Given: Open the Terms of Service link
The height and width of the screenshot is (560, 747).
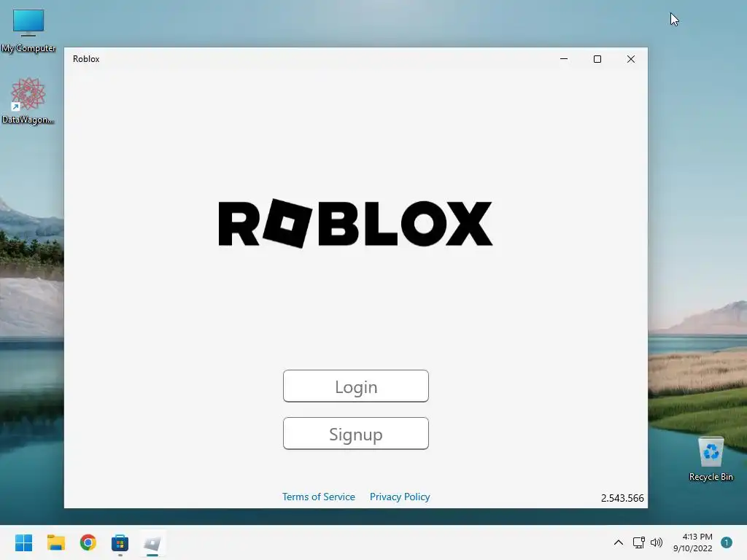Looking at the screenshot, I should [x=319, y=497].
